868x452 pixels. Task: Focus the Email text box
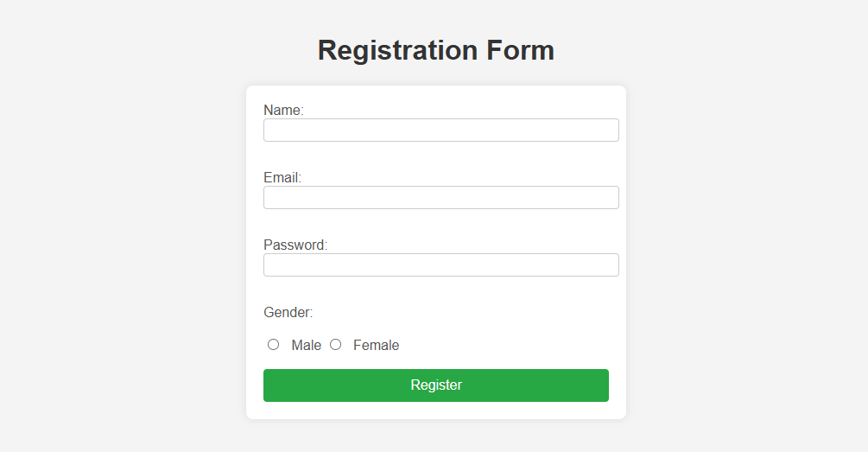coord(440,198)
